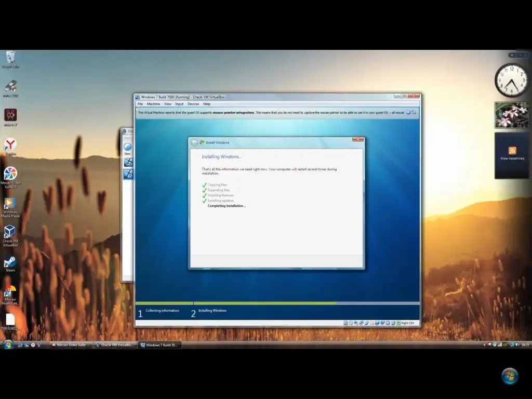Click the optical drive status icon
Screen dimensions: 532x399
tap(351, 323)
